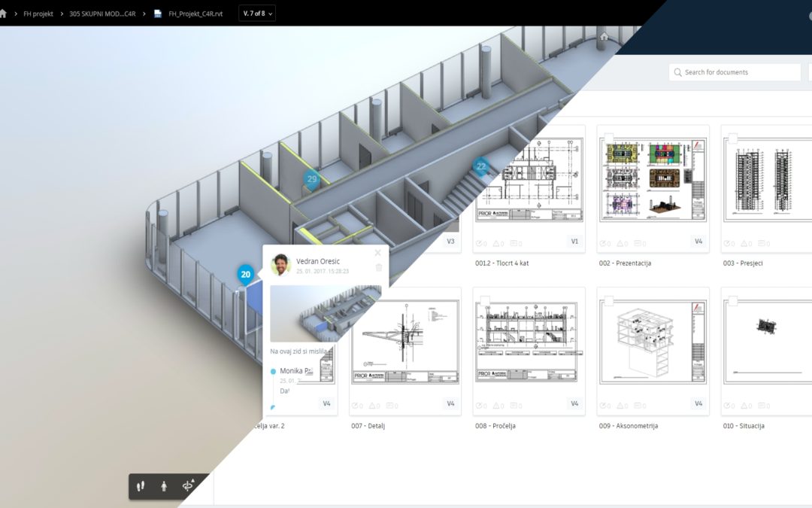Open the V. 7 of 8 version dropdown
Viewport: 812px width, 508px height.
coord(257,13)
